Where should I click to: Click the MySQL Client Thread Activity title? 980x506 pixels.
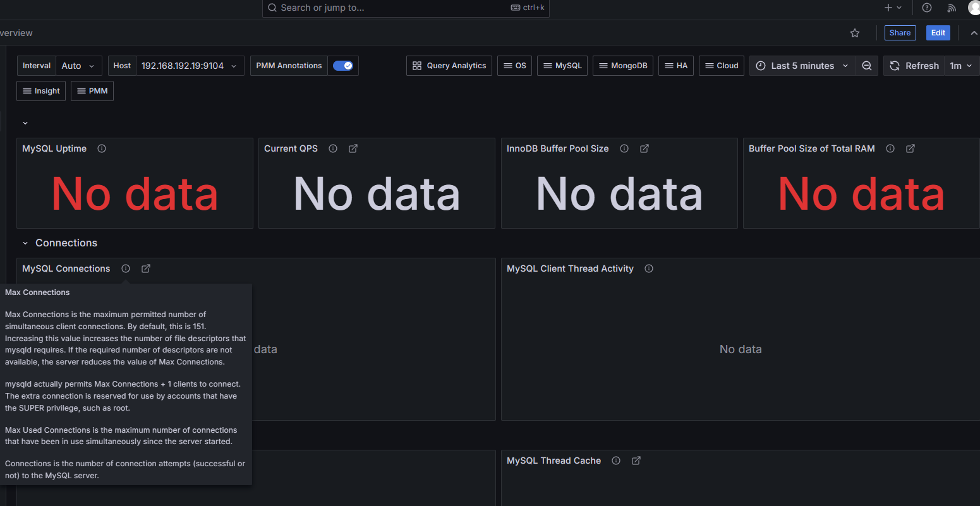[x=570, y=268]
